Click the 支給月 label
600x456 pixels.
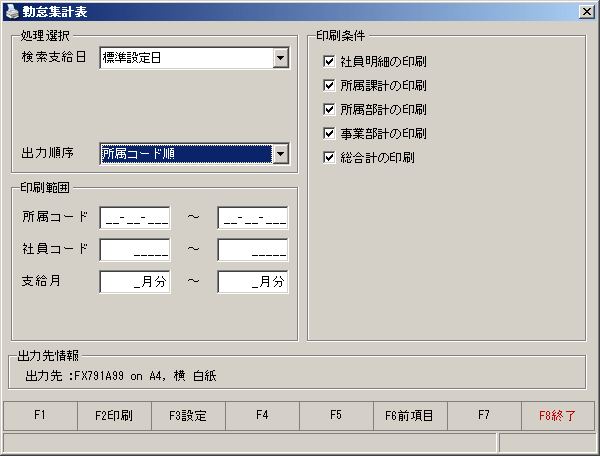(x=41, y=281)
